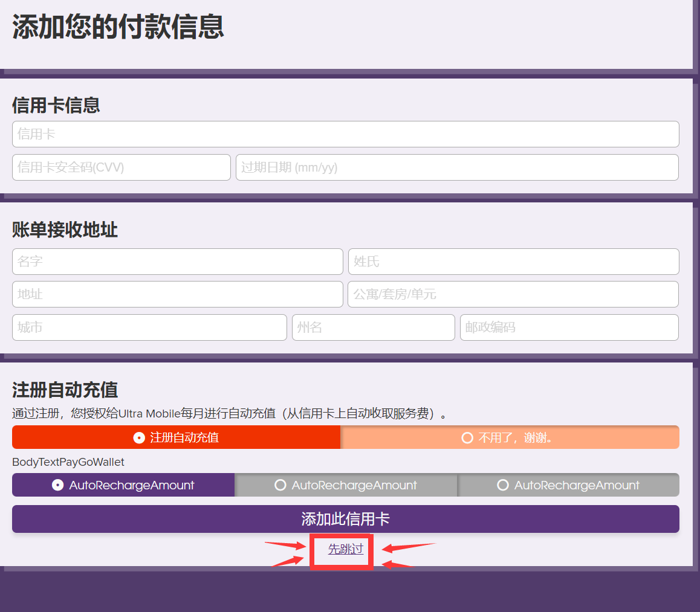Select the 城市 city field
Screen dimensions: 700x612
pyautogui.click(x=149, y=327)
